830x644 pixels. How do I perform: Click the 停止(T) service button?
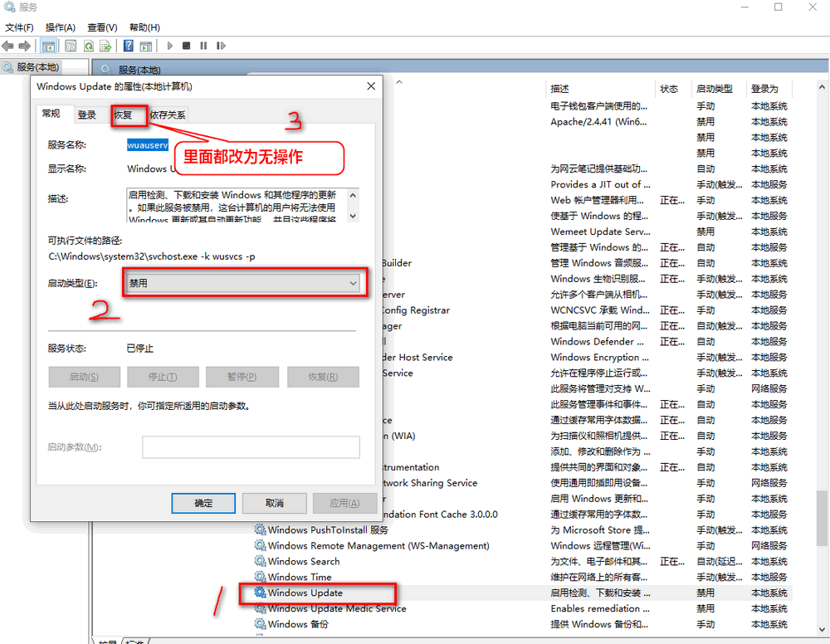coord(163,377)
